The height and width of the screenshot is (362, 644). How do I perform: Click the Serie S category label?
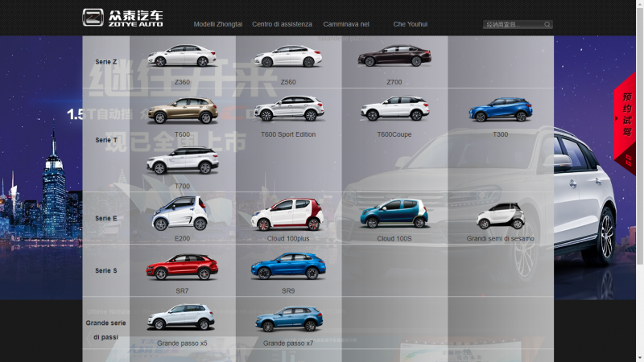coord(106,270)
